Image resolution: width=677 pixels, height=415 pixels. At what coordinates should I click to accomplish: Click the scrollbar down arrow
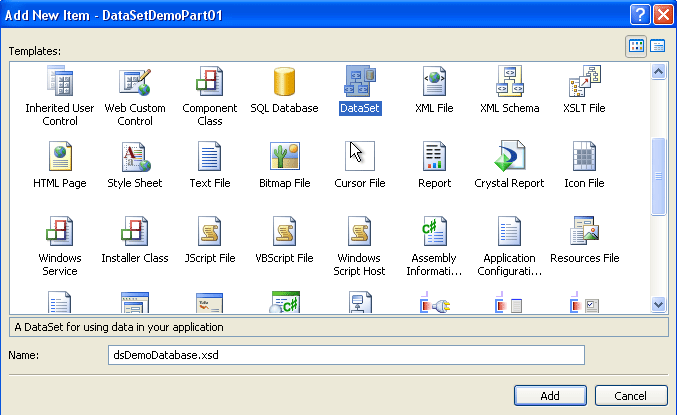coord(658,304)
